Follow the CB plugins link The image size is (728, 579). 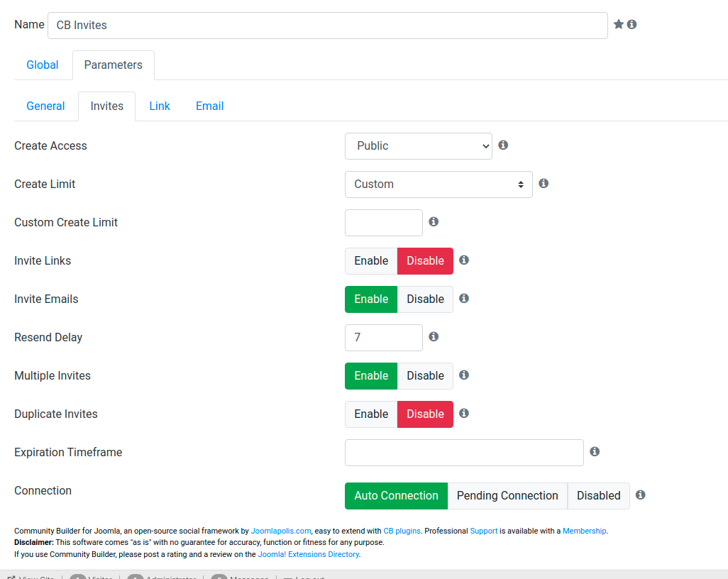point(402,531)
